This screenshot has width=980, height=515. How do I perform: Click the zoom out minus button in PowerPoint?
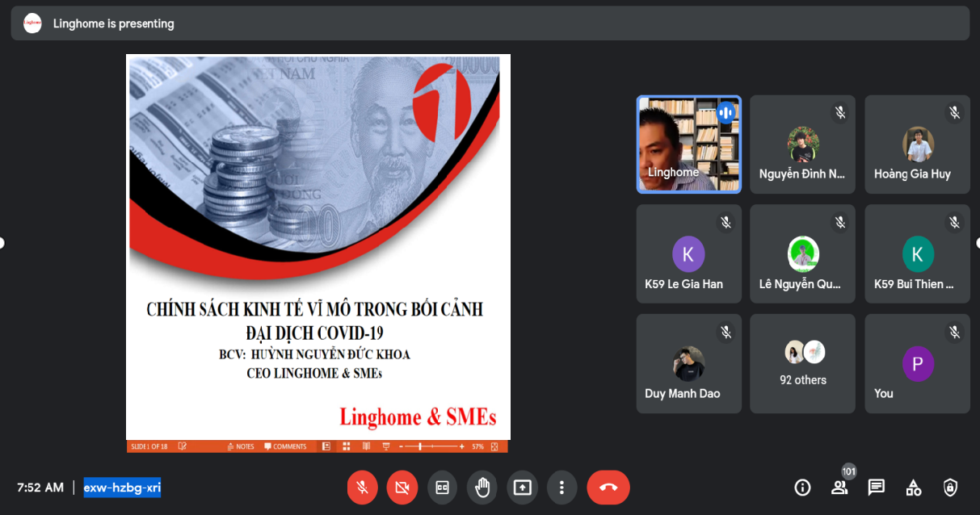click(x=401, y=446)
